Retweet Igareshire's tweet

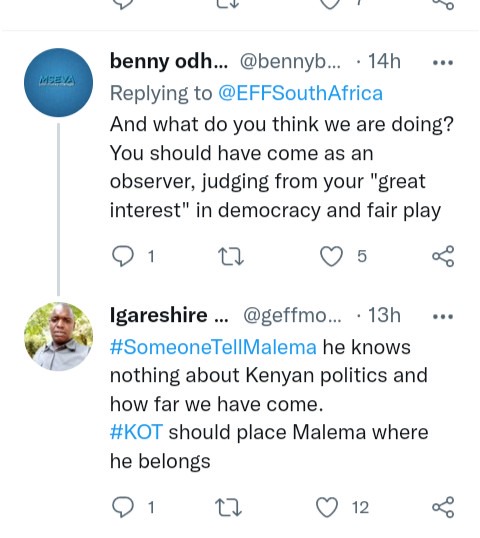(x=228, y=507)
